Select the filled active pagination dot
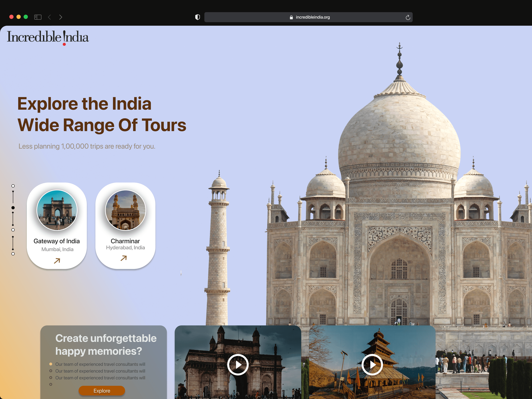 pos(13,208)
